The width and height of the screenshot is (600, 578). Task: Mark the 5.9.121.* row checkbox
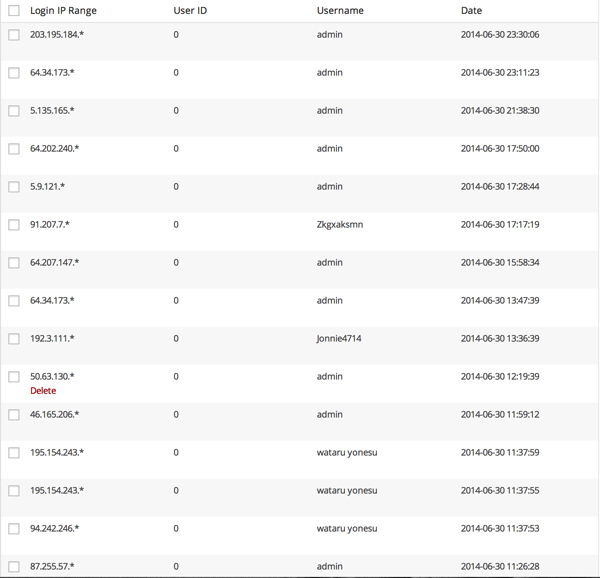[x=14, y=187]
